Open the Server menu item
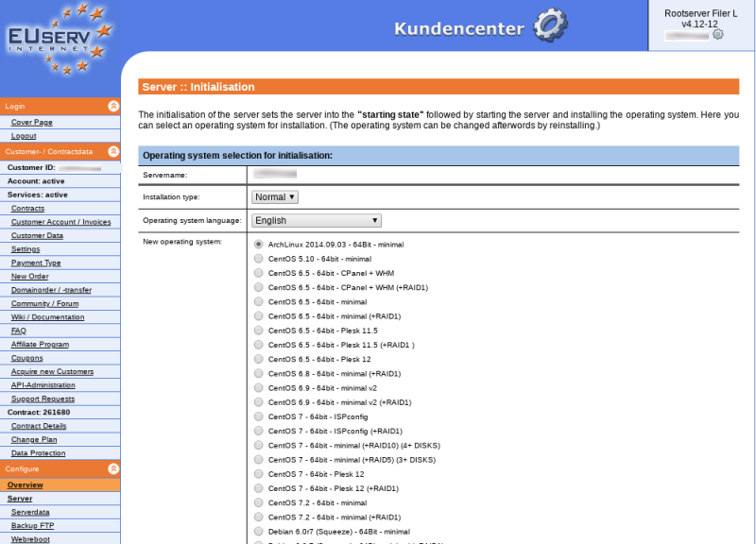The height and width of the screenshot is (544, 756). 20,499
